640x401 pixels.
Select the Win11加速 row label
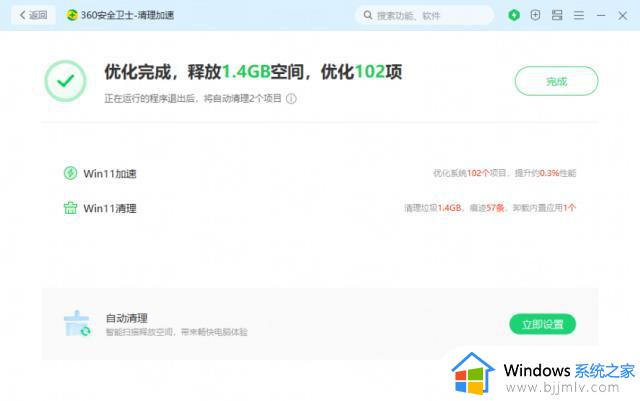[x=110, y=174]
